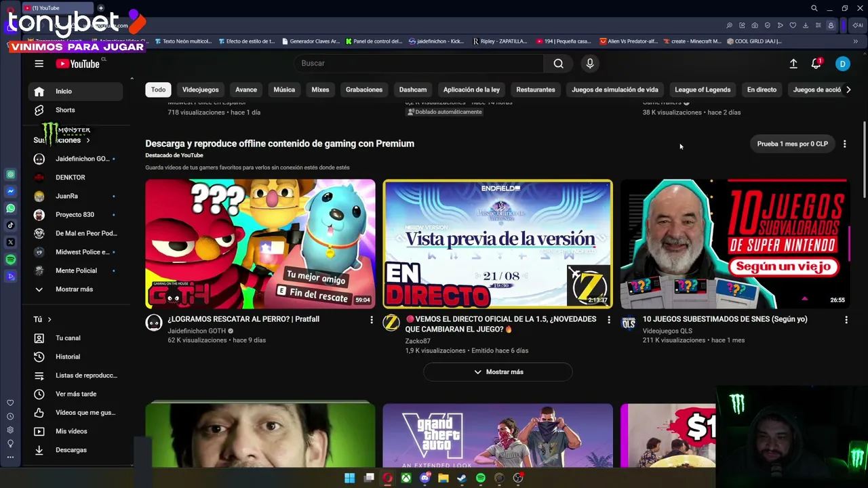868x488 pixels.
Task: Click the search magnifier button
Action: (558, 63)
